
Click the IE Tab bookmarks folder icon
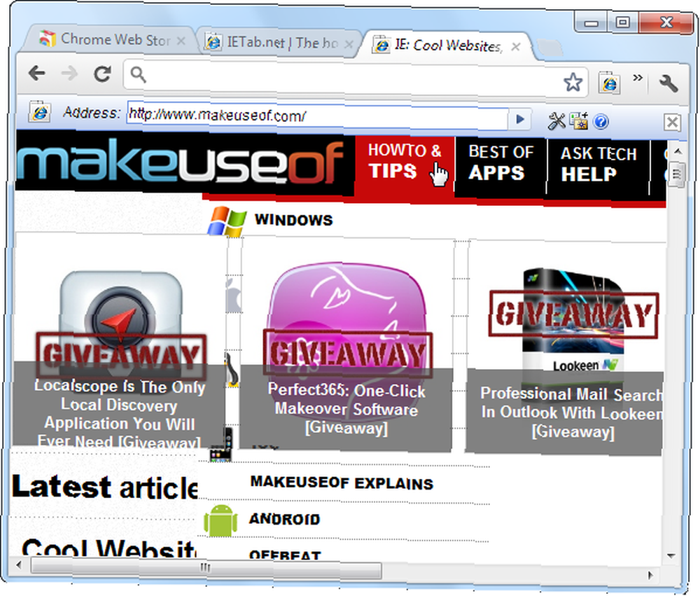(579, 121)
